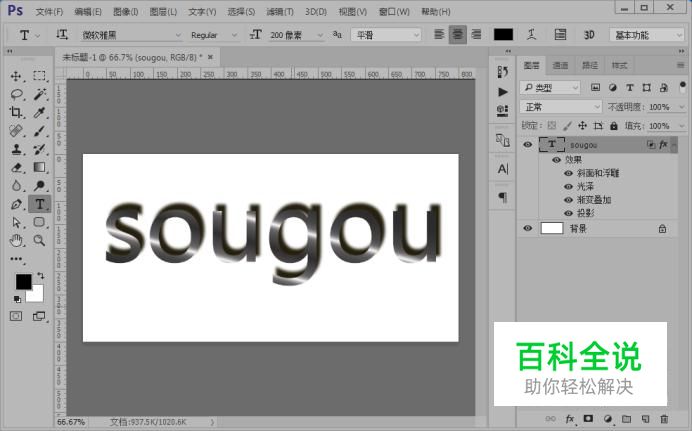
Task: Open the 基本功能 workspace dropdown
Action: pos(647,35)
